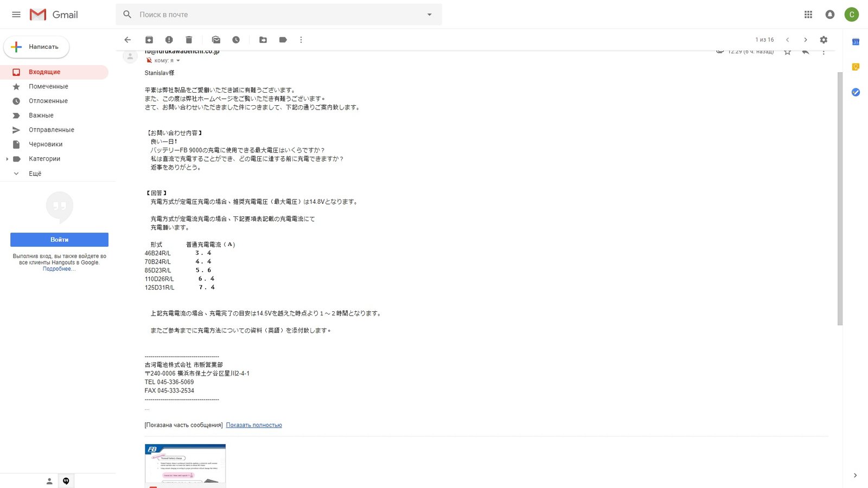Screen dimensions: 868x488
Task: Open message more-options menu
Action: click(x=824, y=52)
